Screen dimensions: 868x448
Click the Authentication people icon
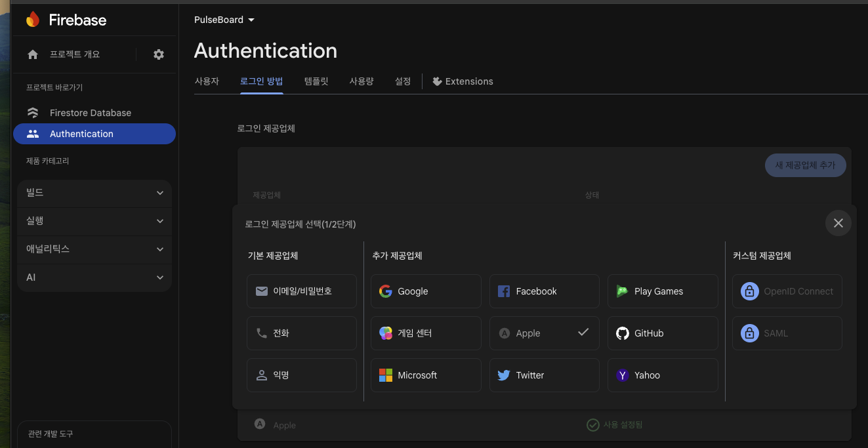point(33,134)
